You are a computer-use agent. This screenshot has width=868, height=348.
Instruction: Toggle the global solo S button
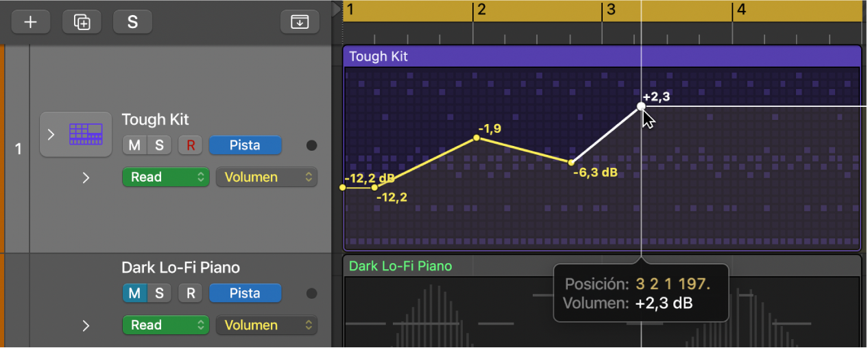pyautogui.click(x=132, y=22)
